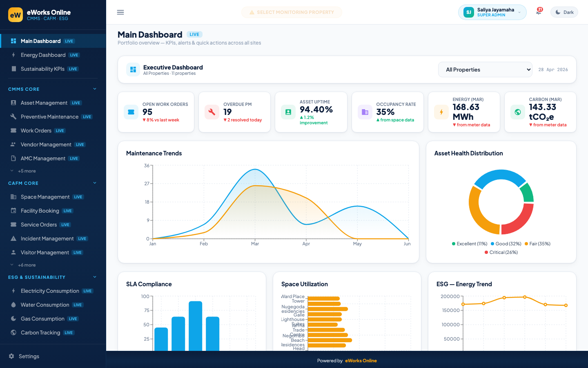Go to Sustainability KPIs

(x=53, y=69)
